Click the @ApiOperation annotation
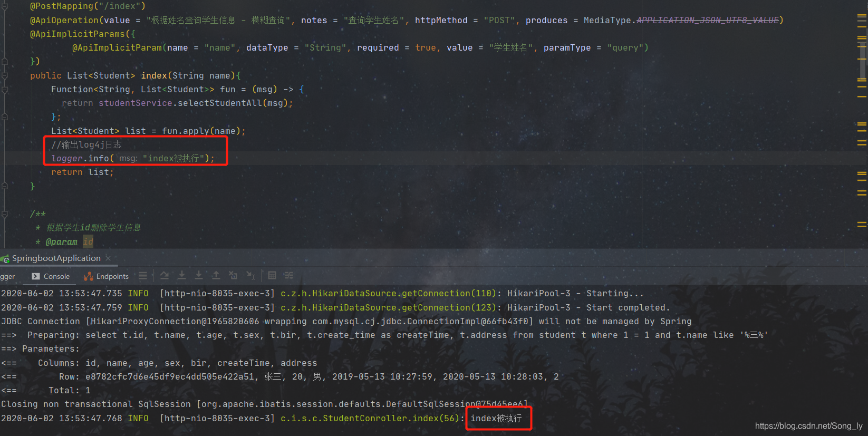Image resolution: width=868 pixels, height=436 pixels. pyautogui.click(x=64, y=20)
